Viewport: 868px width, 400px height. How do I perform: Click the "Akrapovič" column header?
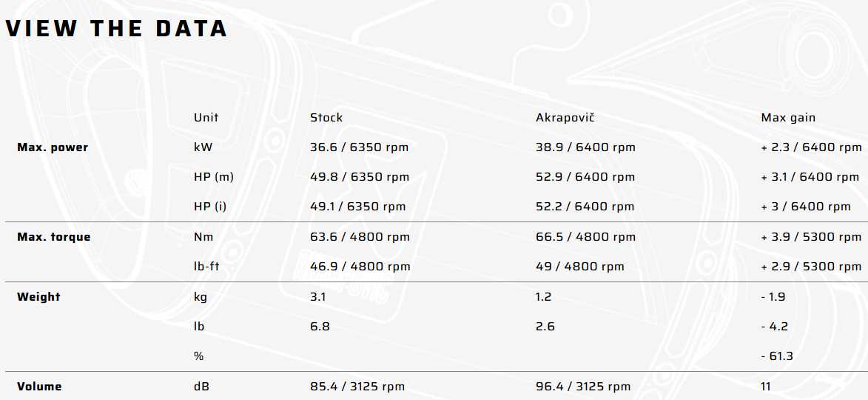565,117
